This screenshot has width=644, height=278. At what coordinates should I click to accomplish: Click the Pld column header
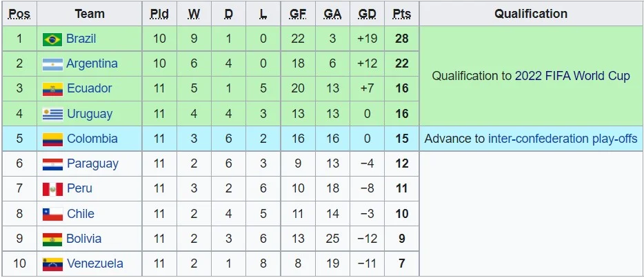(159, 14)
